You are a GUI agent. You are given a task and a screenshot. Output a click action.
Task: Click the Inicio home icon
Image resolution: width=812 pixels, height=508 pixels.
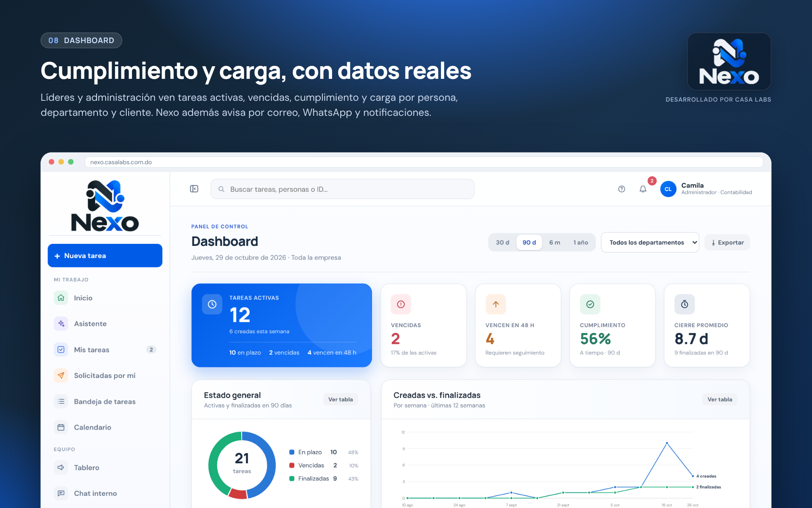61,298
